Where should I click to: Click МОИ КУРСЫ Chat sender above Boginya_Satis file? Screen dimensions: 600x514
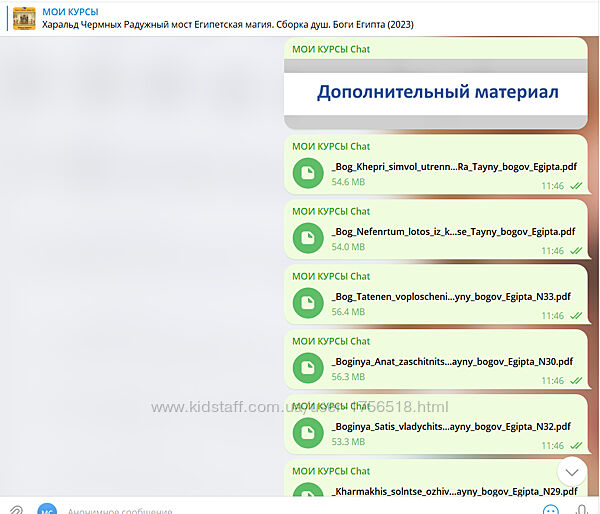pyautogui.click(x=331, y=406)
